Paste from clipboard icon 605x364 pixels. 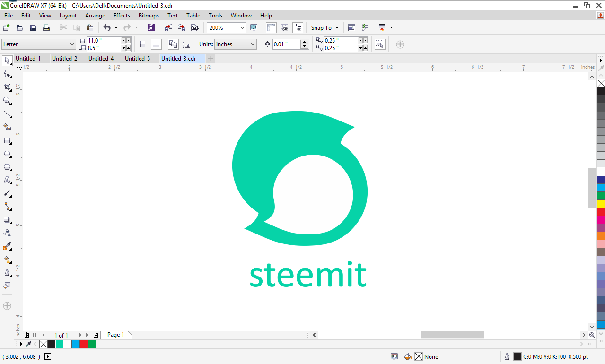coord(90,28)
